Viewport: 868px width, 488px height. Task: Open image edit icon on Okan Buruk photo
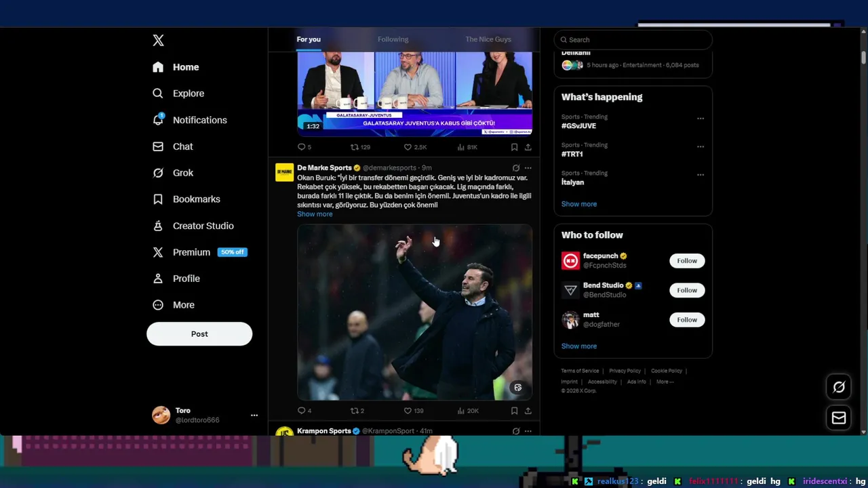pos(517,388)
